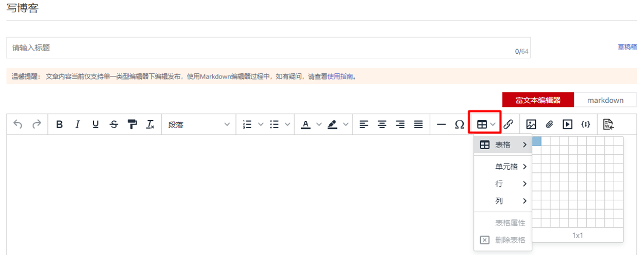Image resolution: width=644 pixels, height=255 pixels.
Task: Choose 表格属性 in the menu
Action: pos(503,223)
